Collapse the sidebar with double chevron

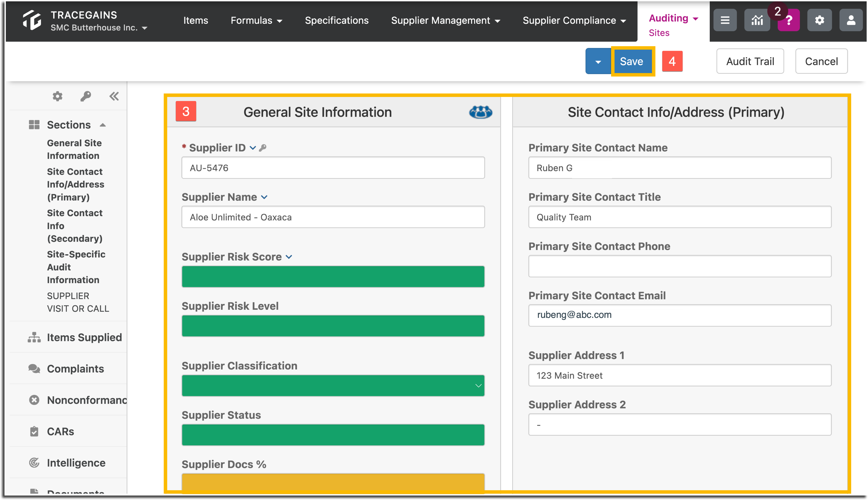[x=114, y=96]
